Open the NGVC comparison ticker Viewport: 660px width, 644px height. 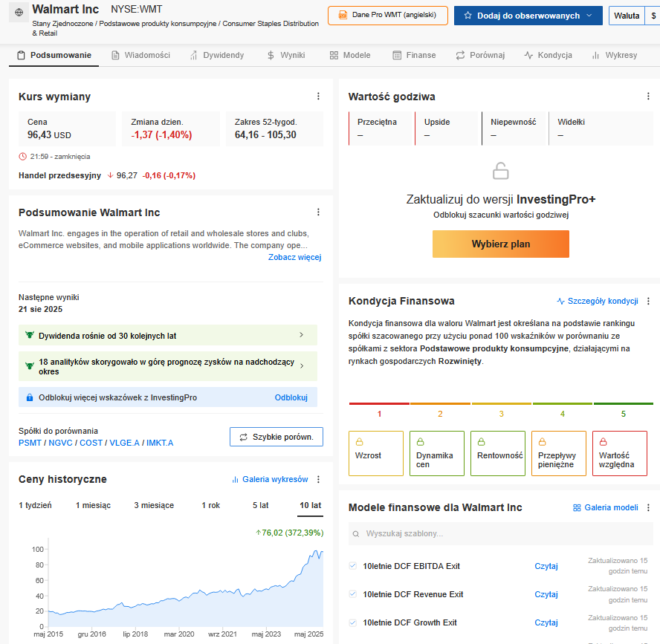click(x=61, y=443)
